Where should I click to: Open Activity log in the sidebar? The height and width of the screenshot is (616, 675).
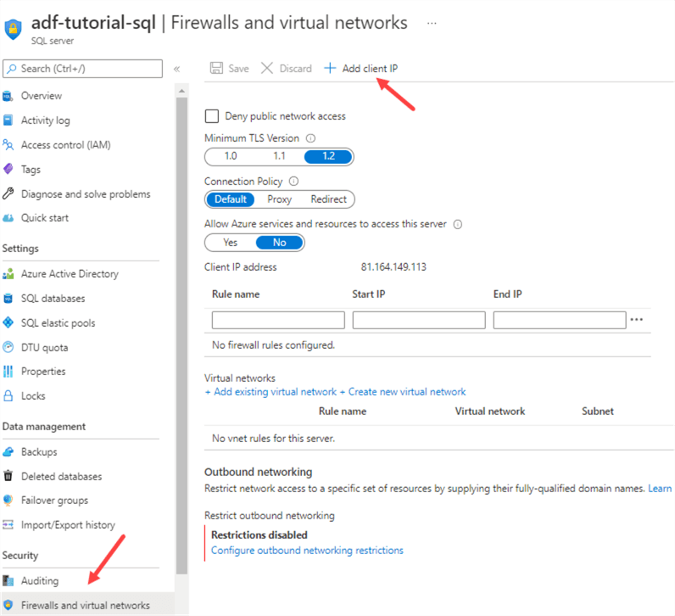[x=46, y=120]
